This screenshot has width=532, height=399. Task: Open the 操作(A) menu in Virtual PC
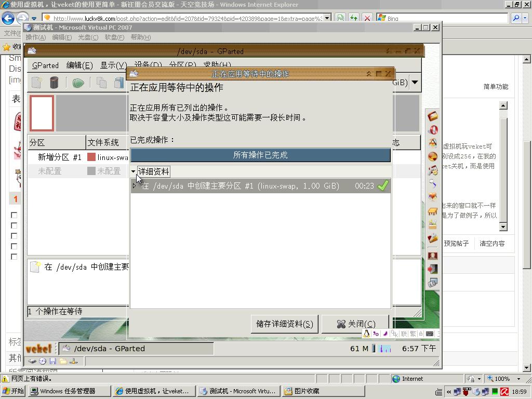click(x=36, y=37)
